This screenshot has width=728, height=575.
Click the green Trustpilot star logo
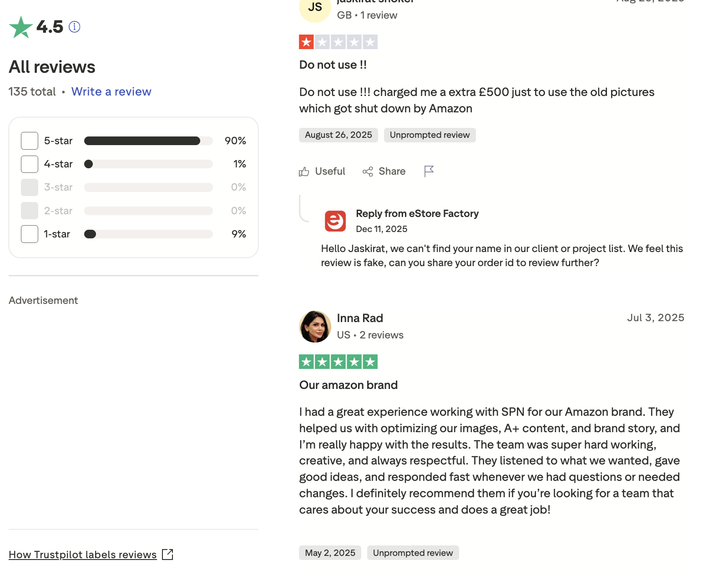click(x=21, y=27)
